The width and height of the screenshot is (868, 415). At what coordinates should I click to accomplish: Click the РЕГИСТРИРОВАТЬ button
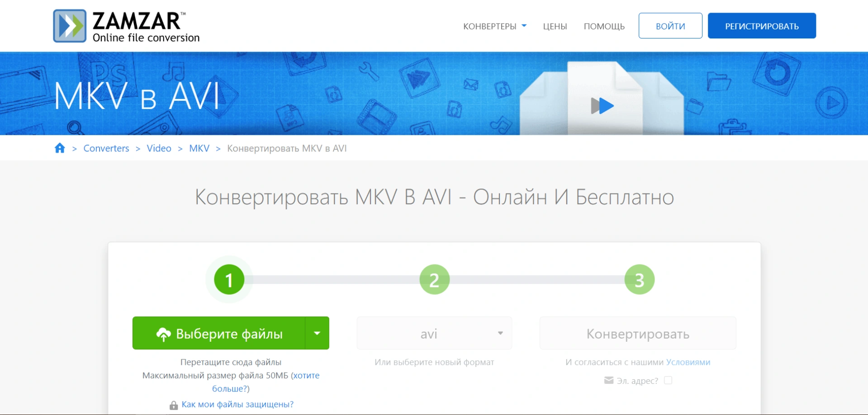point(762,26)
